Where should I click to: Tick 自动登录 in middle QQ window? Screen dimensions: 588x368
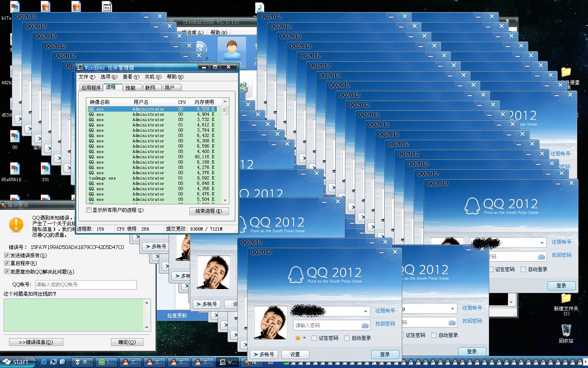click(x=434, y=335)
